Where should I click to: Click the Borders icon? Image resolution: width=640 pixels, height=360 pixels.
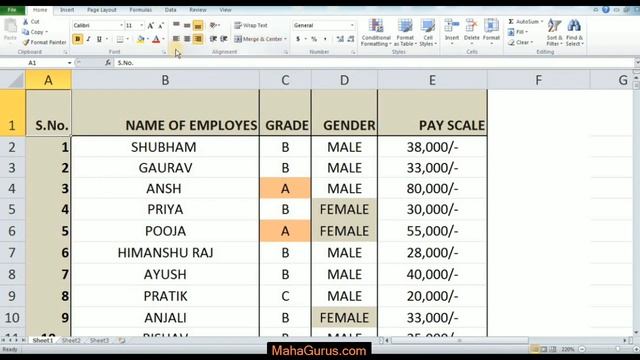coord(120,39)
